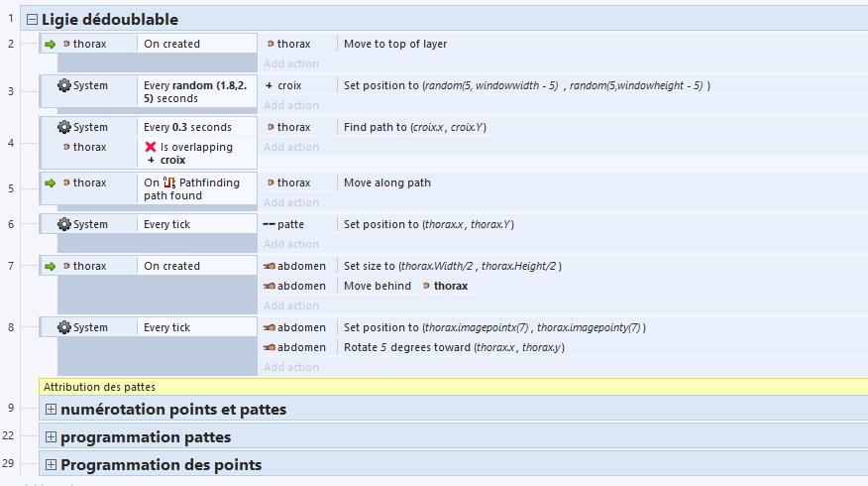Viewport: 868px width, 486px height.
Task: Click the red X inverted icon on "Is overlapping"
Action: click(151, 147)
